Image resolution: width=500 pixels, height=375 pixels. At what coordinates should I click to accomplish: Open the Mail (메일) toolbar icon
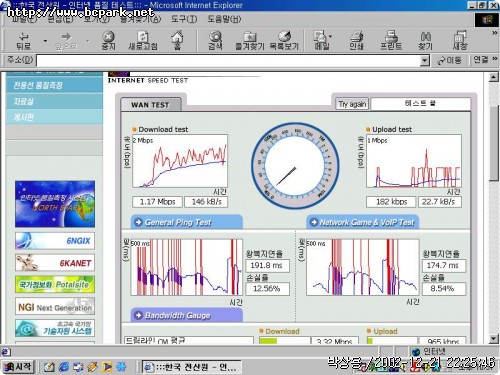point(322,41)
